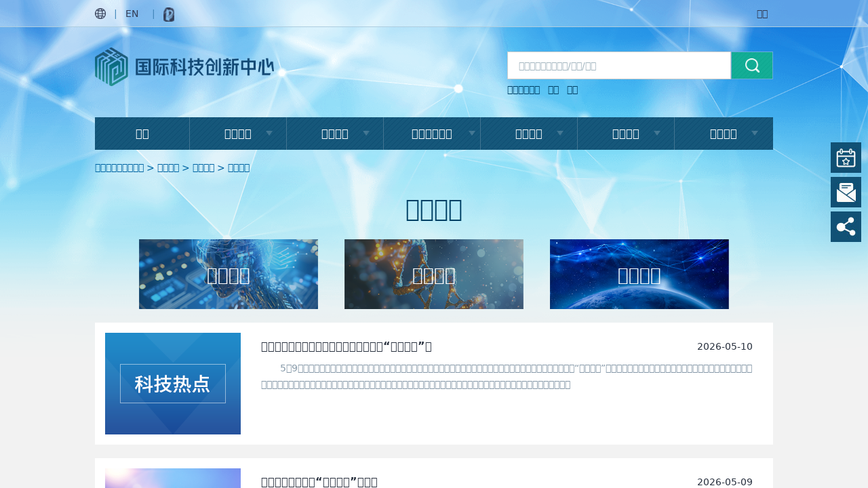The width and height of the screenshot is (868, 488).
Task: Expand the sixth navigation item's dropdown arrow
Action: point(657,134)
